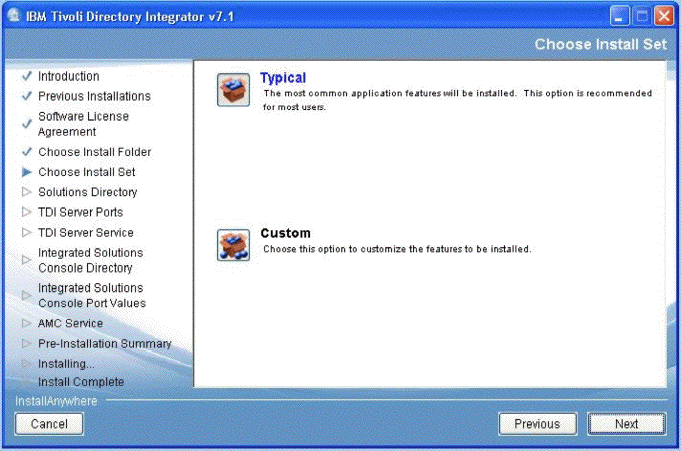
Task: Click the Solutions Directory step
Action: click(x=88, y=192)
